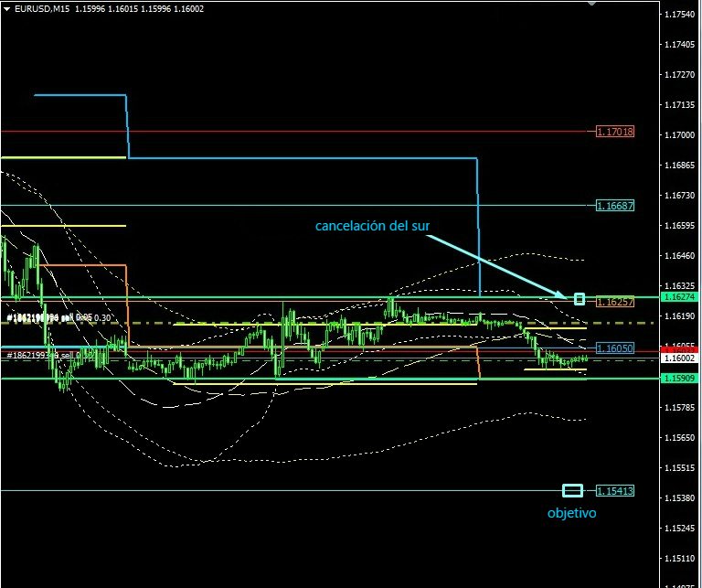The height and width of the screenshot is (588, 702).
Task: Click the 1.16687 cyan price label
Action: 614,206
